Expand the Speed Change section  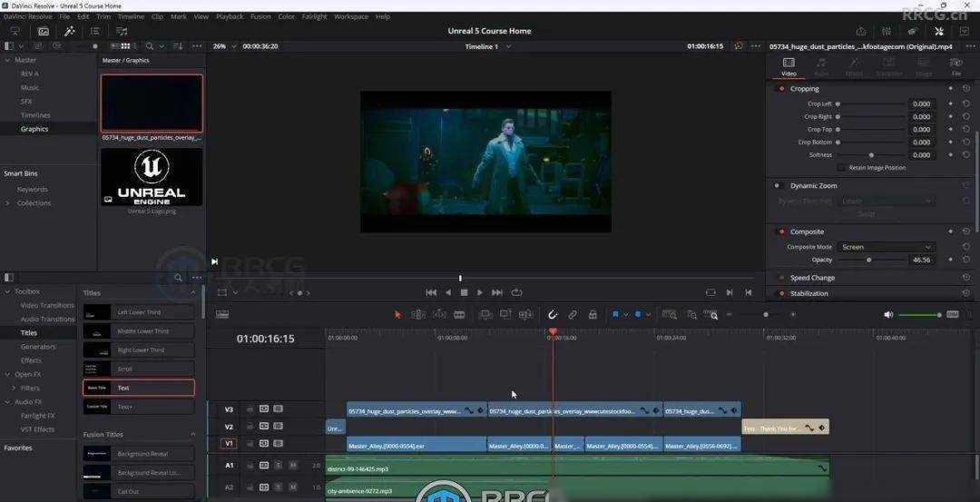pyautogui.click(x=812, y=278)
